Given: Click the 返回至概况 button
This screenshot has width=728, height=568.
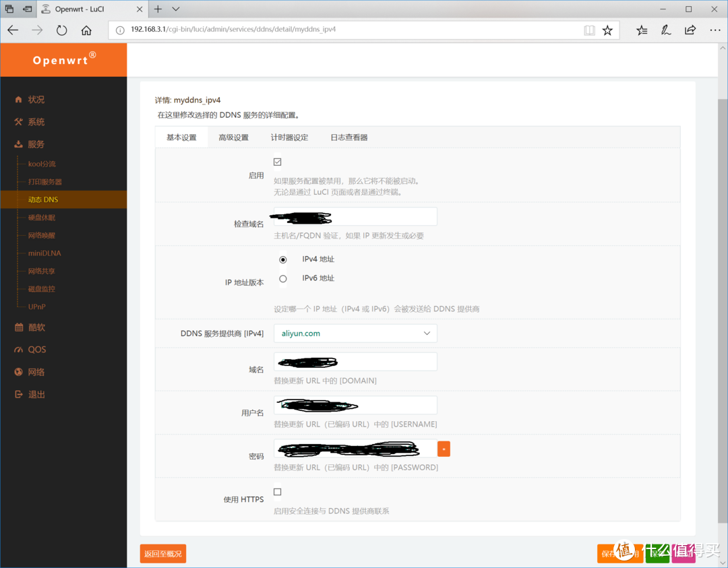Looking at the screenshot, I should point(162,553).
